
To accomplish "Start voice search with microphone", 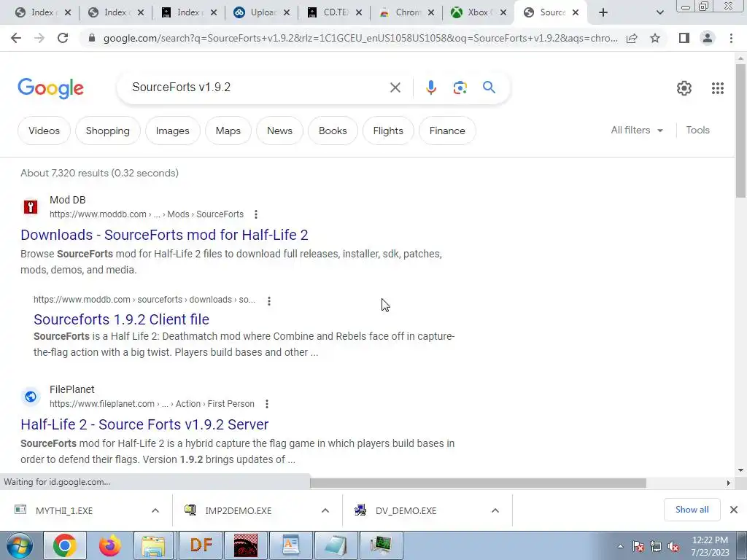I will pyautogui.click(x=431, y=87).
